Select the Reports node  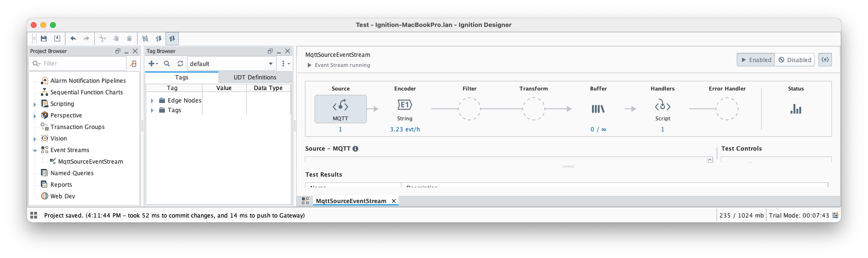tap(61, 185)
